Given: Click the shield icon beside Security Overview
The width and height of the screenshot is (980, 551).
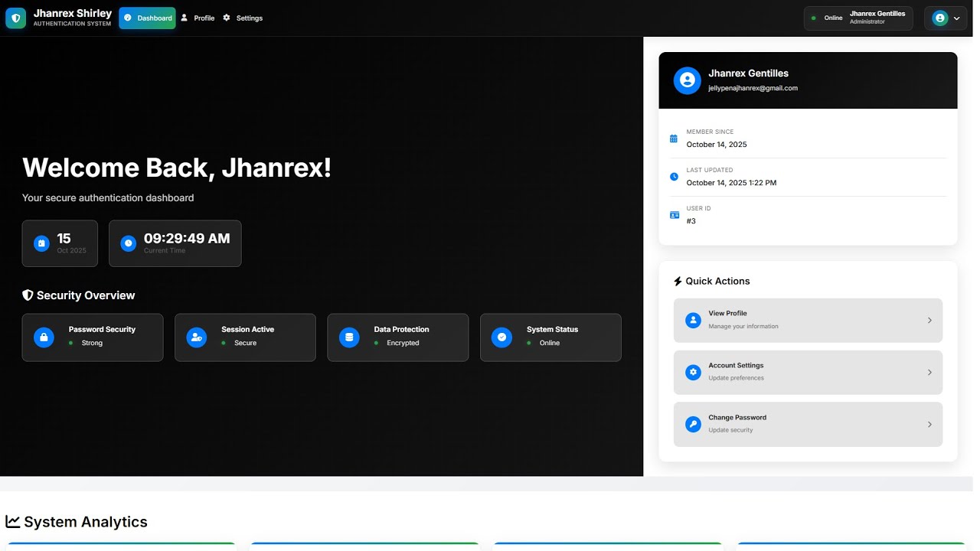Looking at the screenshot, I should (x=28, y=295).
